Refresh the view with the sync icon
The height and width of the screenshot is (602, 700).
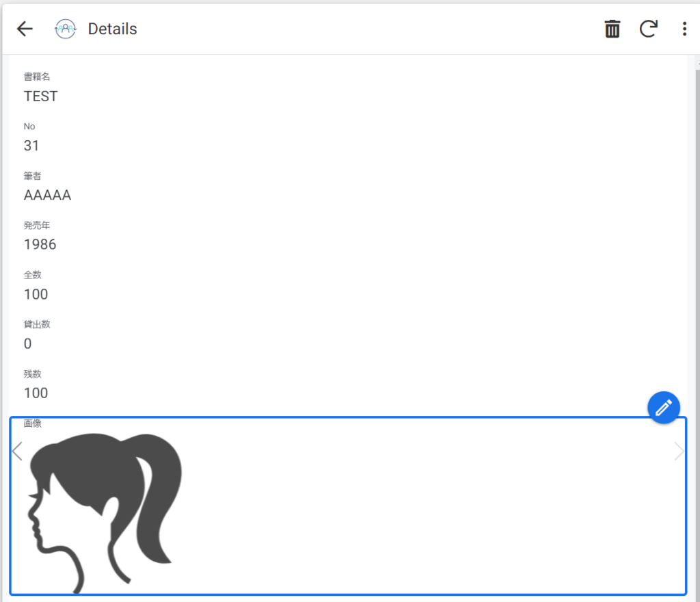point(648,29)
